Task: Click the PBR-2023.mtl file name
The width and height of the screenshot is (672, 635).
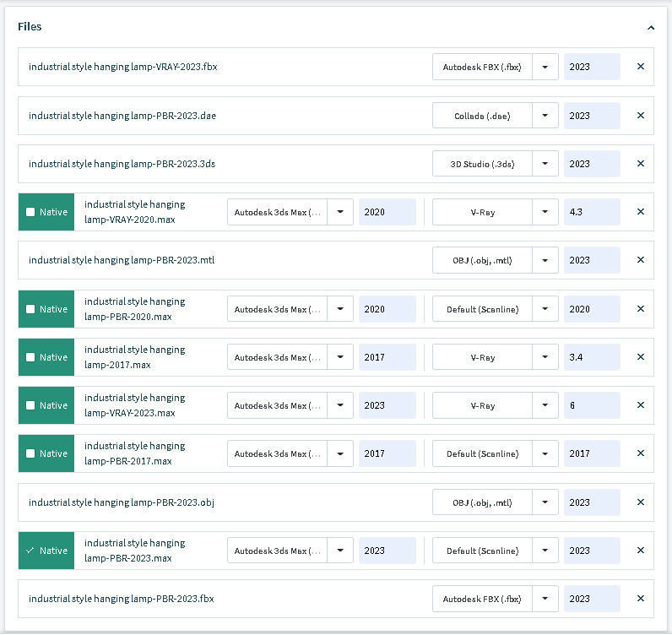Action: click(122, 260)
